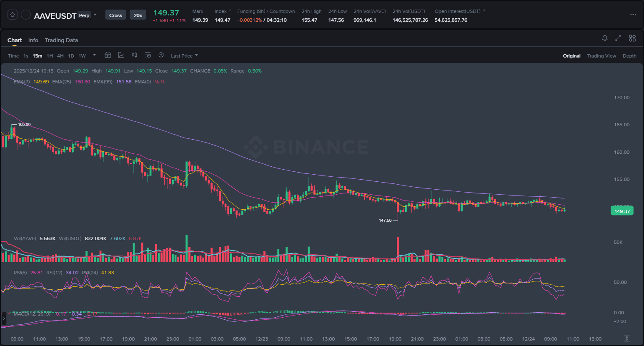The width and height of the screenshot is (644, 346).
Task: Click the 170.00 price axis label
Action: click(621, 98)
